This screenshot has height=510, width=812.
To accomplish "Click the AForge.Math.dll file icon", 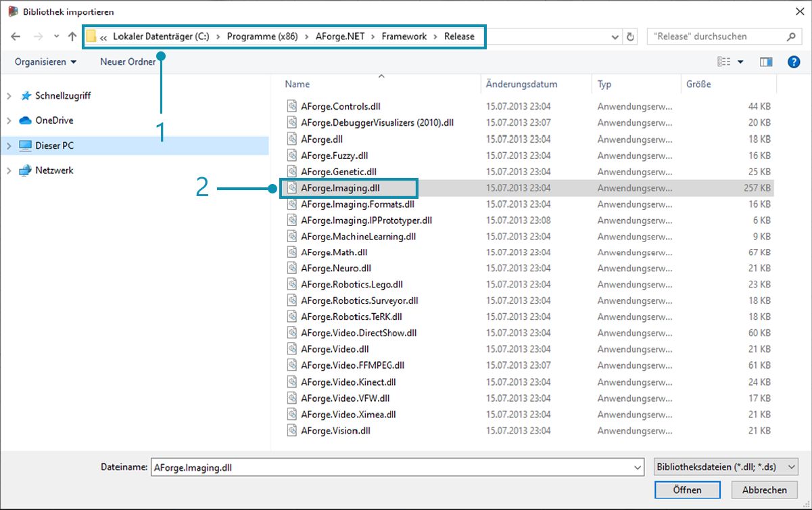I will (291, 252).
